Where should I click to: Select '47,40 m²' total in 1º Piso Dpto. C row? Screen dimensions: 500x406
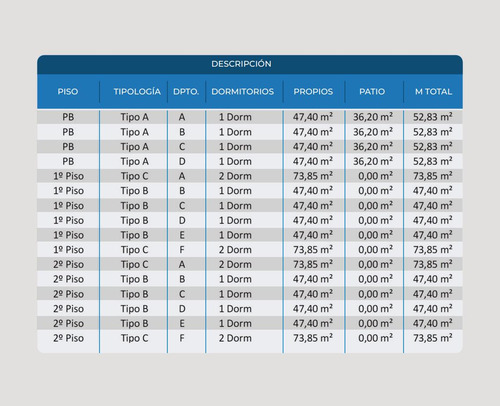pos(433,206)
